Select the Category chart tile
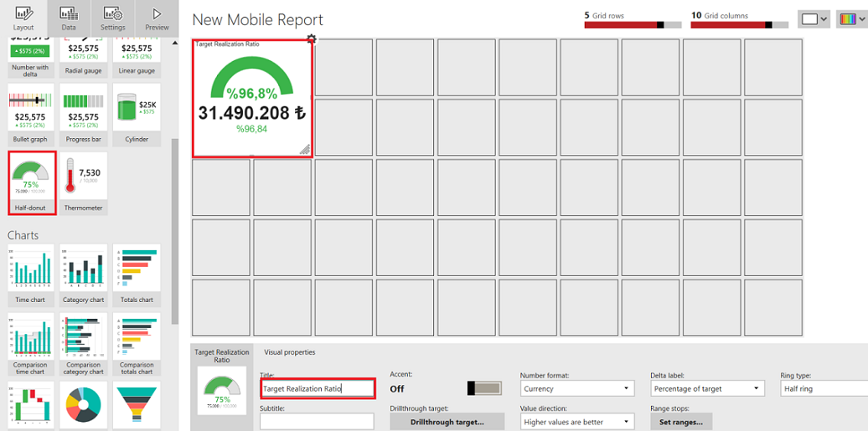Screen dimensions: 868x431 (x=83, y=275)
